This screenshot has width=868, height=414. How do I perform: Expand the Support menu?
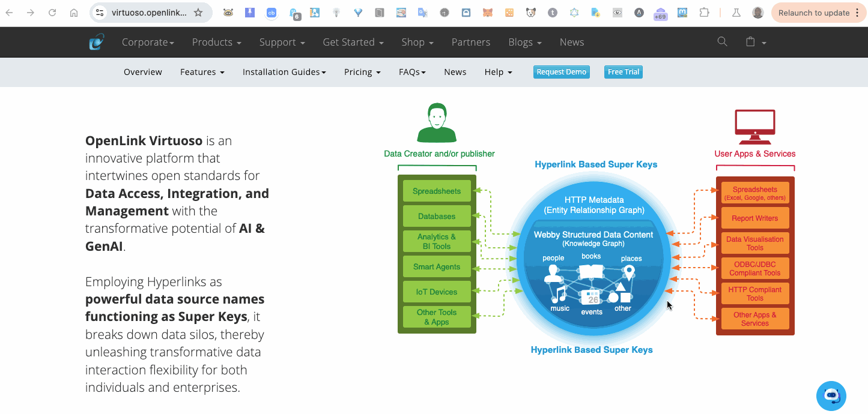pos(282,42)
